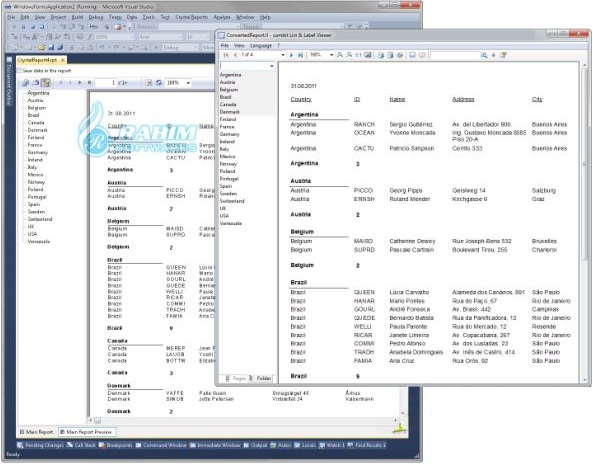Click the viewer search text field
The height and width of the screenshot is (464, 593).
click(x=455, y=55)
